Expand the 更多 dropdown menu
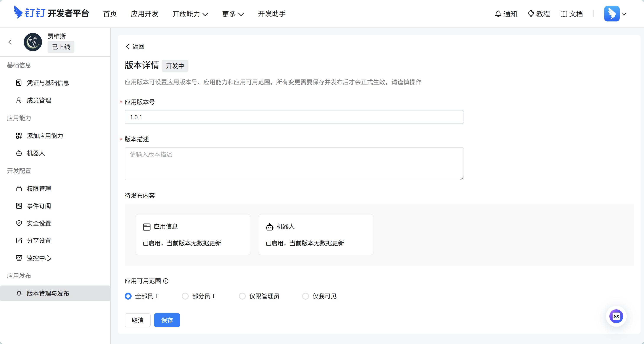Image resolution: width=644 pixels, height=344 pixels. tap(233, 14)
